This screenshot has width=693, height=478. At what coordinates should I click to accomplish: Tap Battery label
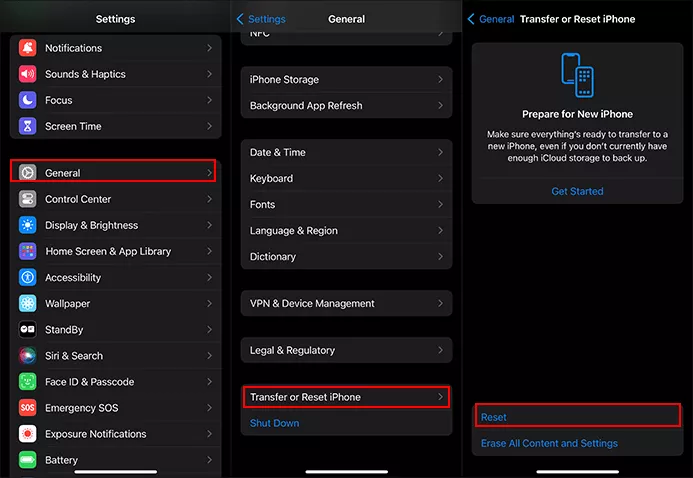pos(61,460)
